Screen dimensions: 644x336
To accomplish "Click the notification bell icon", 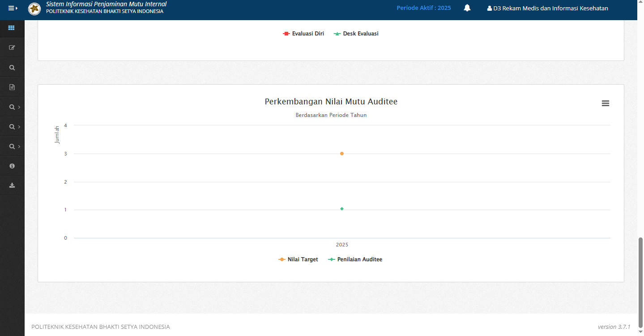I will [x=467, y=8].
